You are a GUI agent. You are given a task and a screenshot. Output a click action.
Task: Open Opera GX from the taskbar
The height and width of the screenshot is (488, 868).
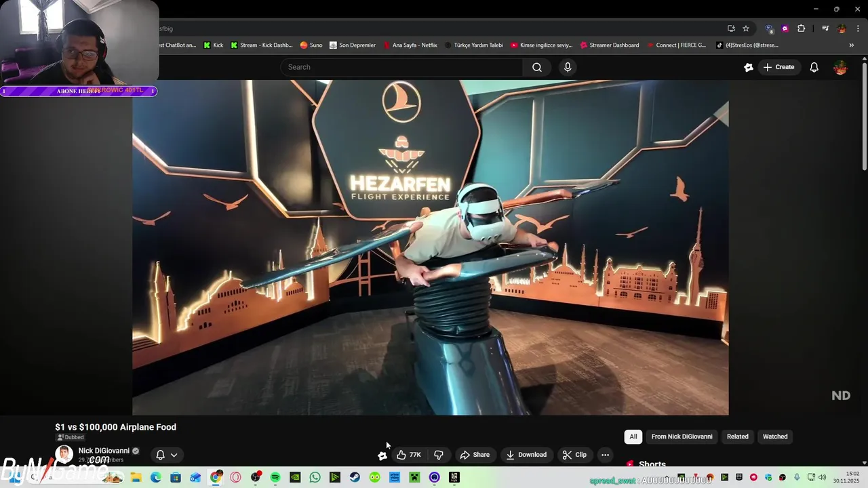tap(235, 477)
